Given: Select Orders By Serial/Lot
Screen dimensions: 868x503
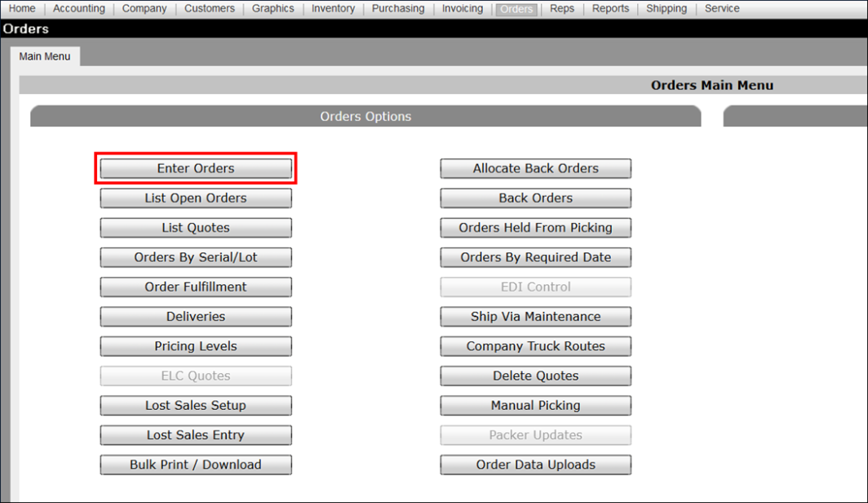Looking at the screenshot, I should [196, 257].
